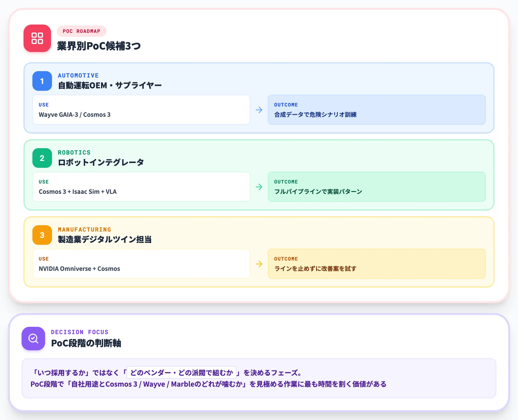Click the highlighted どのベンダー・どの派閥で組むか chip

(181, 373)
